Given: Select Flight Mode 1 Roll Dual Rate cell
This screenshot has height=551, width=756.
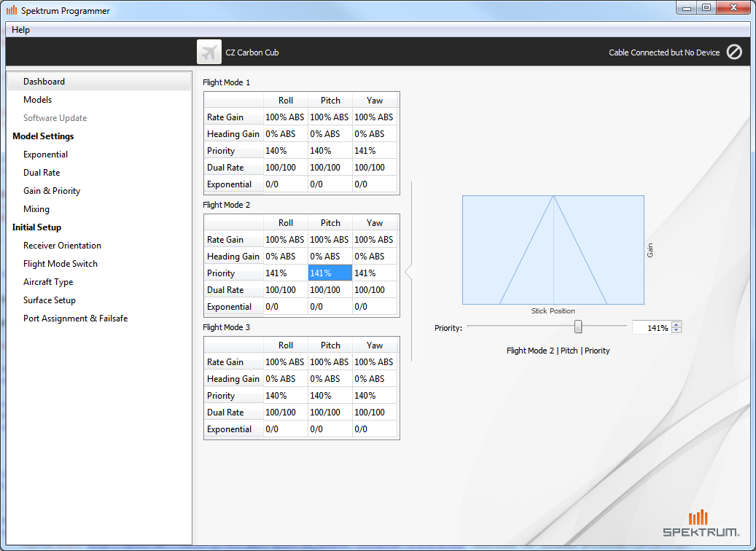Looking at the screenshot, I should tap(286, 168).
